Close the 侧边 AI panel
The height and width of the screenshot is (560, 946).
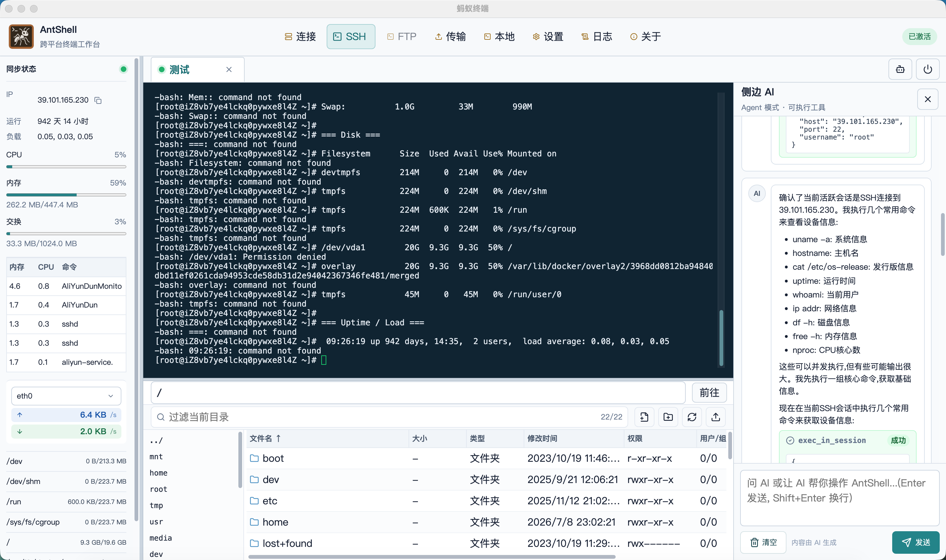pos(928,99)
